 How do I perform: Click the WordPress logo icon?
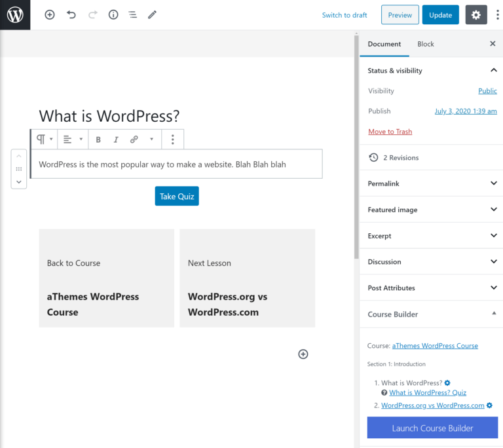pyautogui.click(x=15, y=15)
